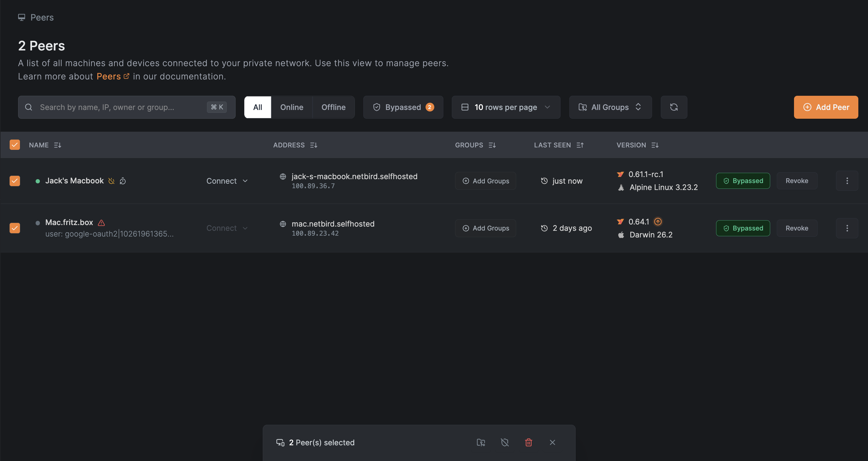Expand the 10 rows per page dropdown

click(506, 107)
